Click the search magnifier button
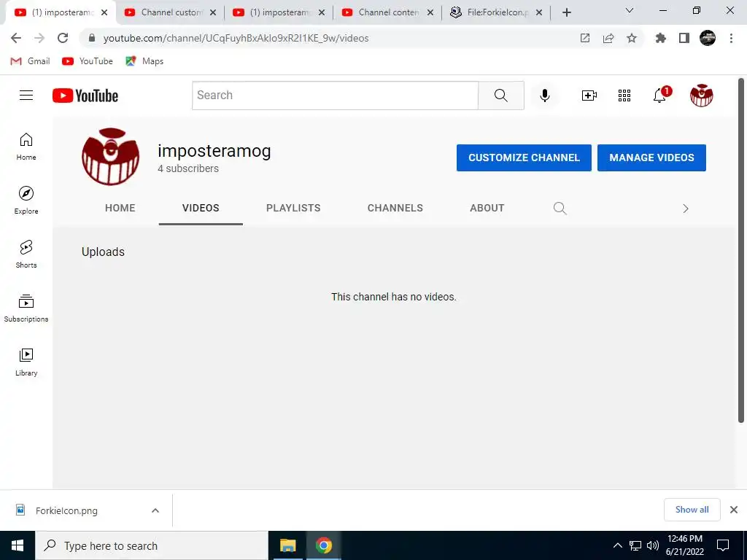747x560 pixels. [500, 96]
